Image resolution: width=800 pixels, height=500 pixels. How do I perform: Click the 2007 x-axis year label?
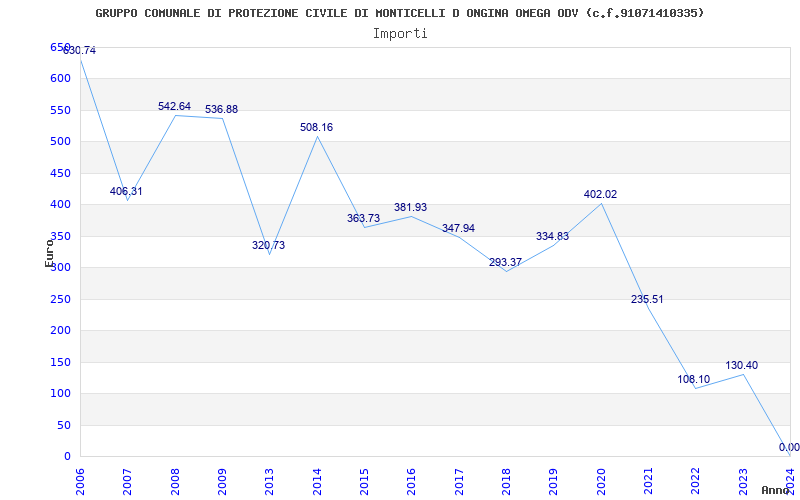pos(127,482)
